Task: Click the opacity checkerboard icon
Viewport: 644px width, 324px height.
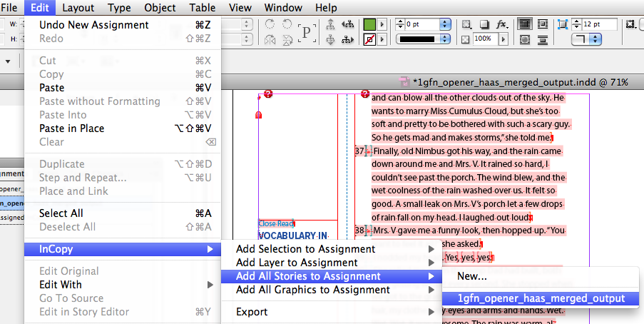Action: [465, 39]
